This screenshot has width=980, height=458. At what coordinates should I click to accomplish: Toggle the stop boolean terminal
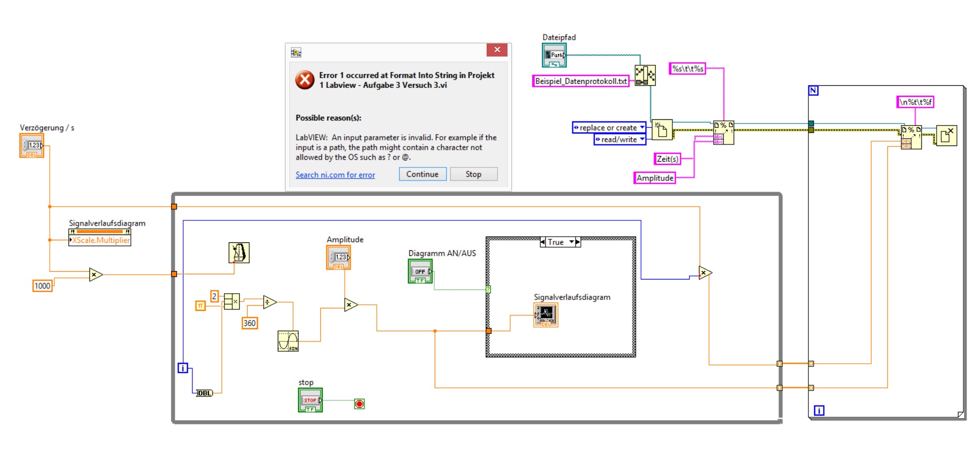click(x=310, y=400)
